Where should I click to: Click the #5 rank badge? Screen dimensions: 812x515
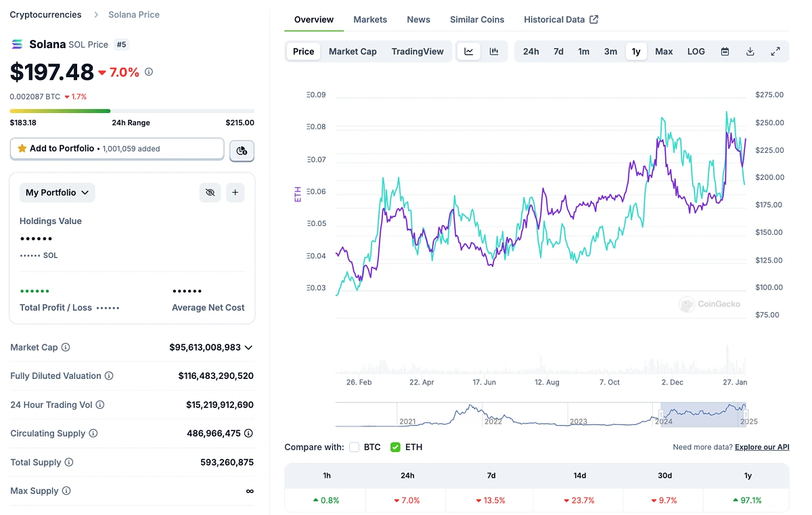click(121, 45)
